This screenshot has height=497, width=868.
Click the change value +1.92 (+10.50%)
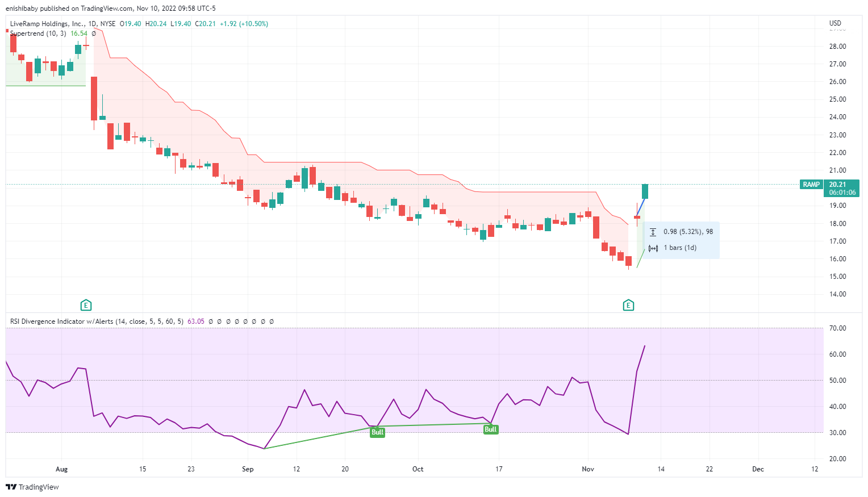pyautogui.click(x=244, y=24)
